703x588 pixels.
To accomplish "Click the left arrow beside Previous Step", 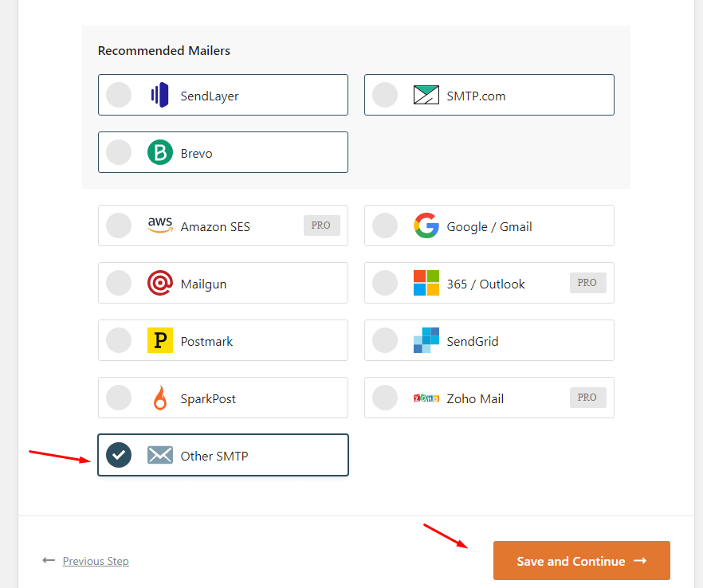I will click(x=49, y=560).
